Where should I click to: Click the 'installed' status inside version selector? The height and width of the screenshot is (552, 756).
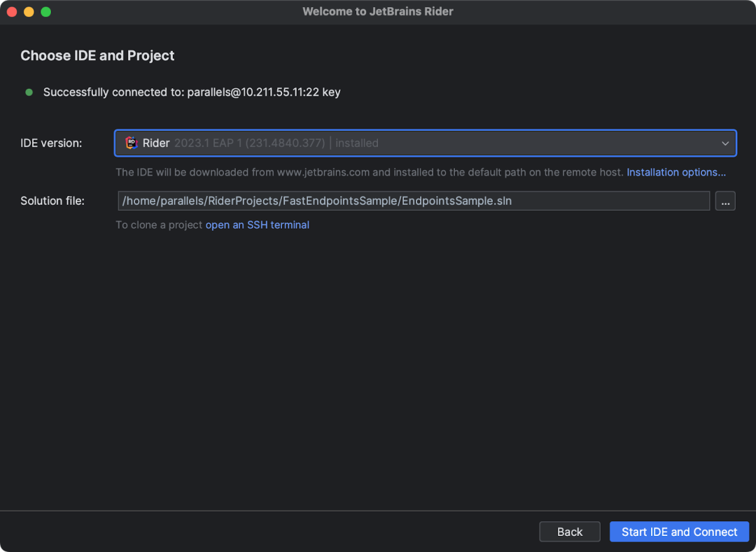tap(357, 143)
